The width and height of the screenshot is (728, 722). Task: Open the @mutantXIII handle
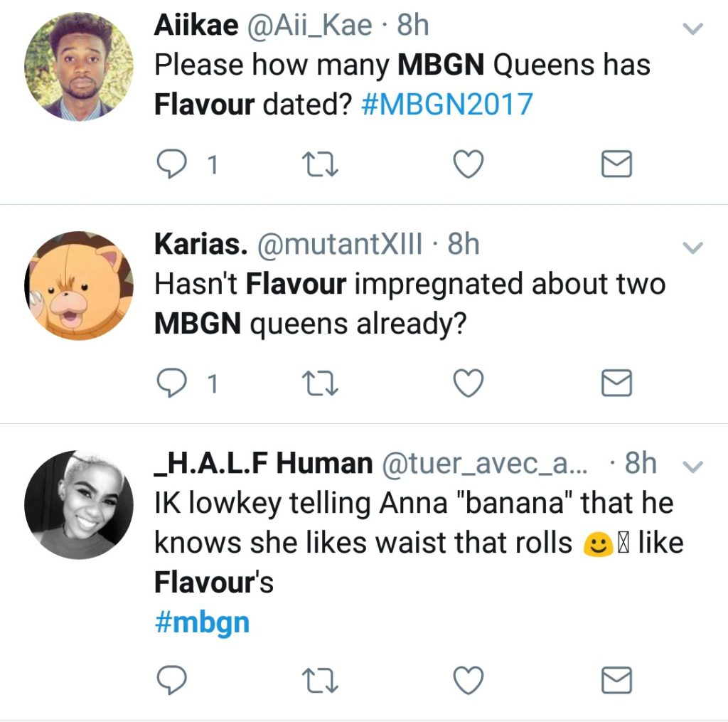pyautogui.click(x=338, y=245)
